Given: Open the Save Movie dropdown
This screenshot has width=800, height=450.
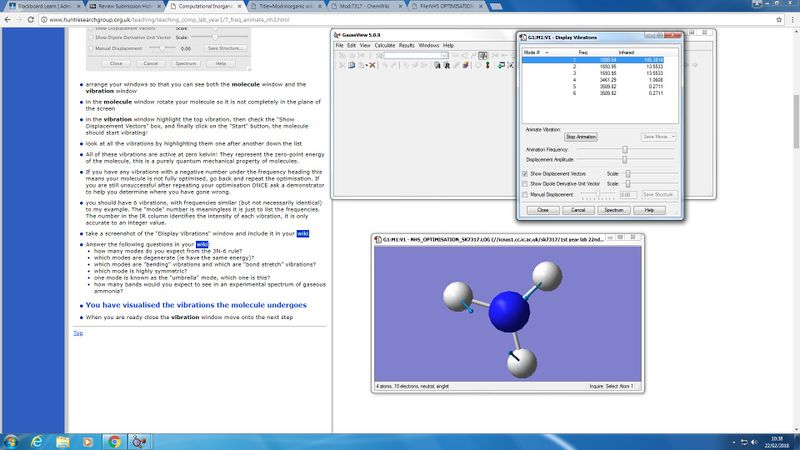Looking at the screenshot, I should [659, 136].
